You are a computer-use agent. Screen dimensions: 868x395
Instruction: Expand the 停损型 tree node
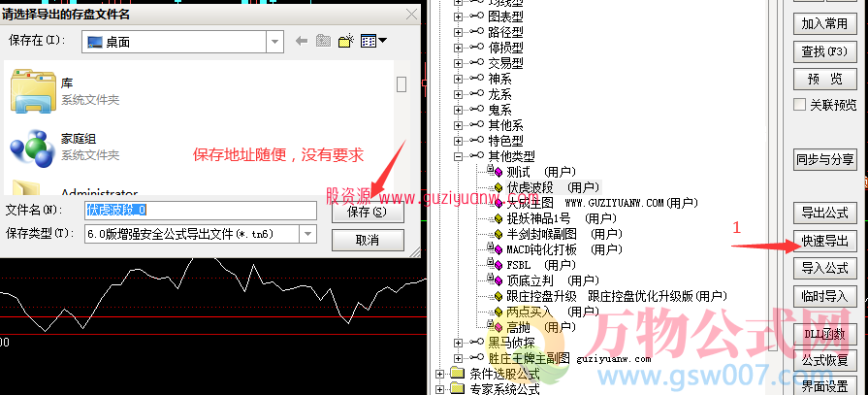coord(458,49)
